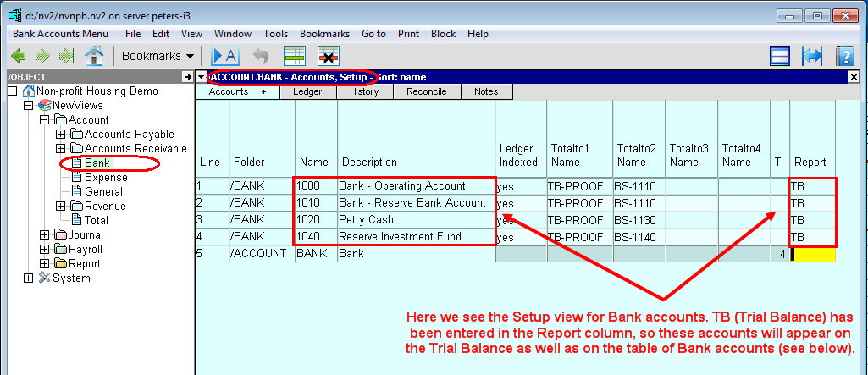Expand the Accounts Payable folder
The height and width of the screenshot is (375, 868).
[x=60, y=134]
